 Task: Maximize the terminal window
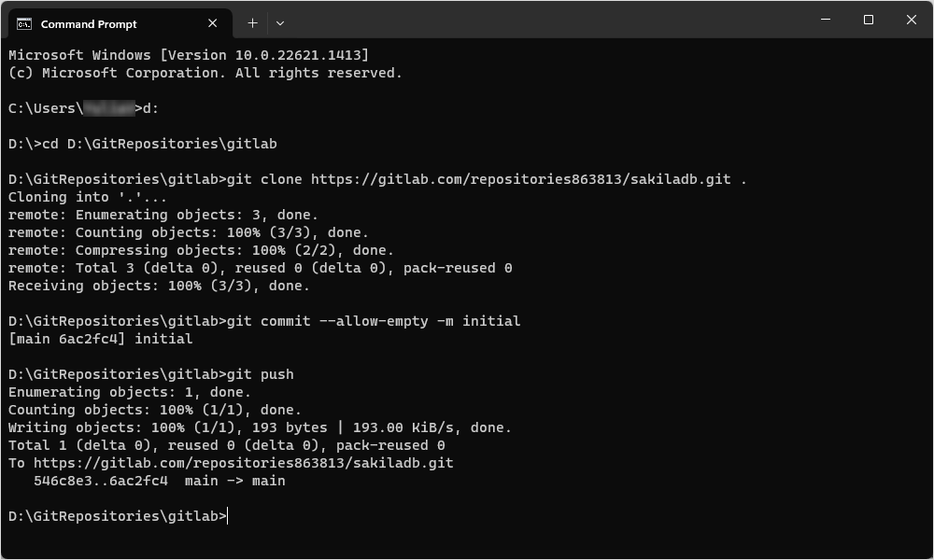869,19
